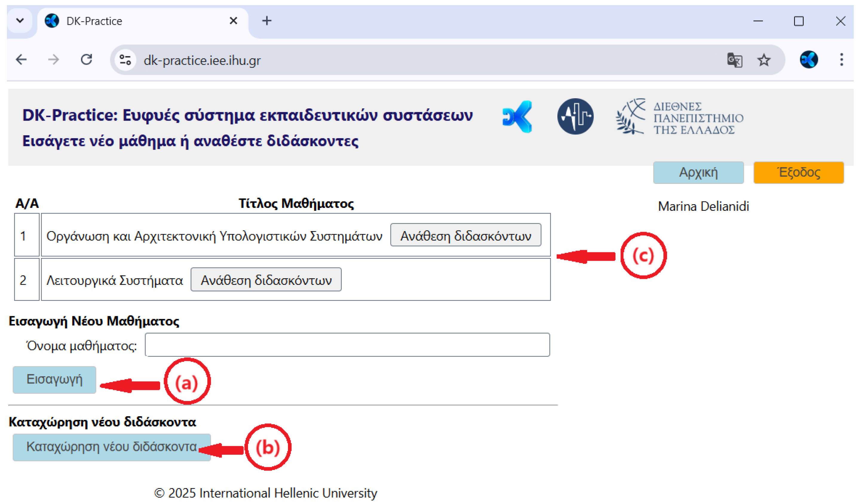Click the blue DK logo in header

point(517,117)
